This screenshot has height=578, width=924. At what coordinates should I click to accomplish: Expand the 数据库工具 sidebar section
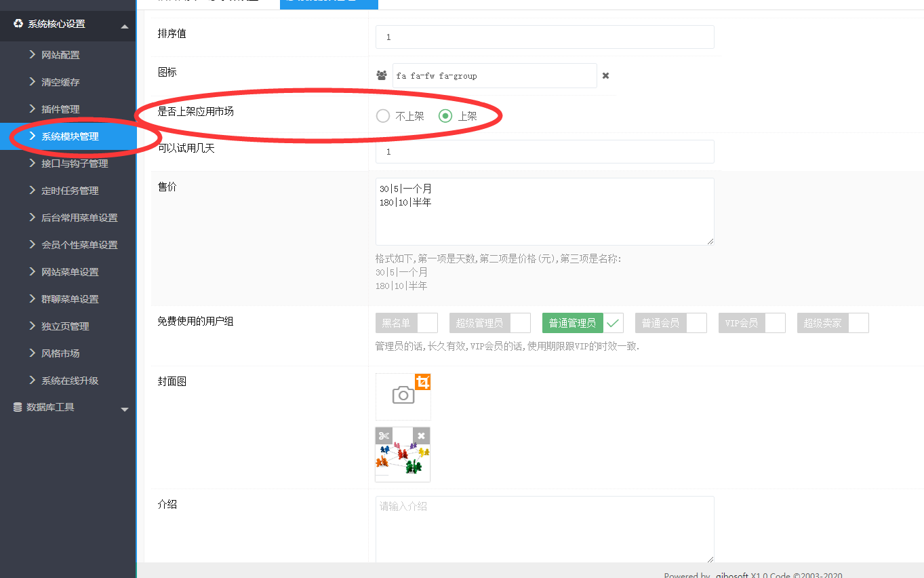pos(124,409)
